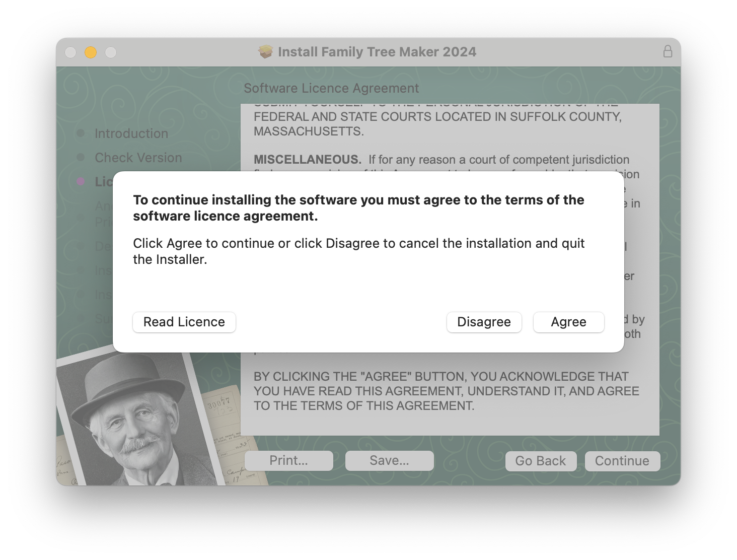
Task: Select the Check Version step in sidebar
Action: (x=138, y=158)
